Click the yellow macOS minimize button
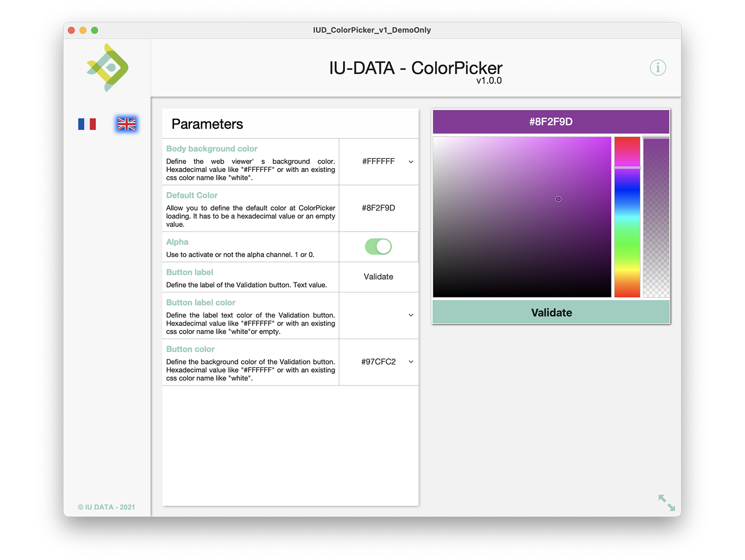 point(83,30)
